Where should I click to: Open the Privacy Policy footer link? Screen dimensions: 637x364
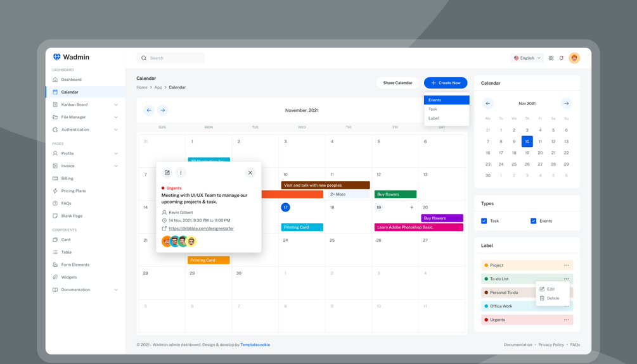click(x=551, y=345)
